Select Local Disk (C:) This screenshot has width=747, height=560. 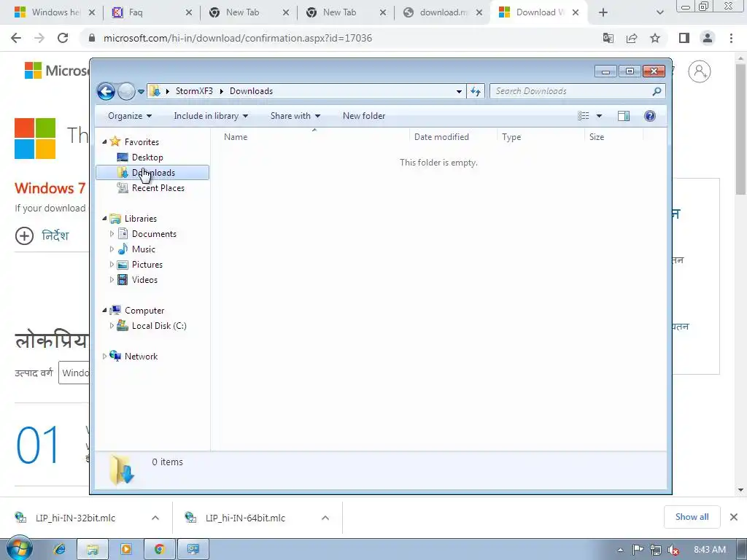click(158, 326)
